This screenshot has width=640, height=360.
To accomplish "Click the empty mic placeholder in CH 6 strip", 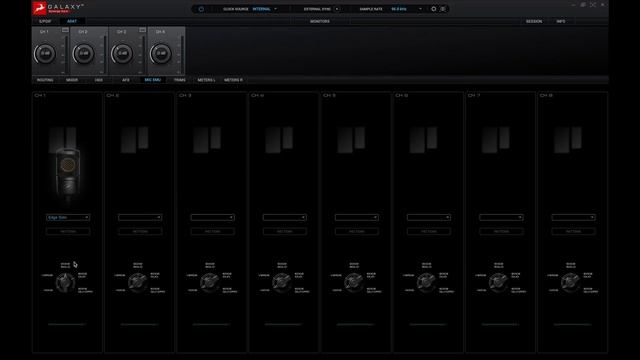I will [424, 140].
